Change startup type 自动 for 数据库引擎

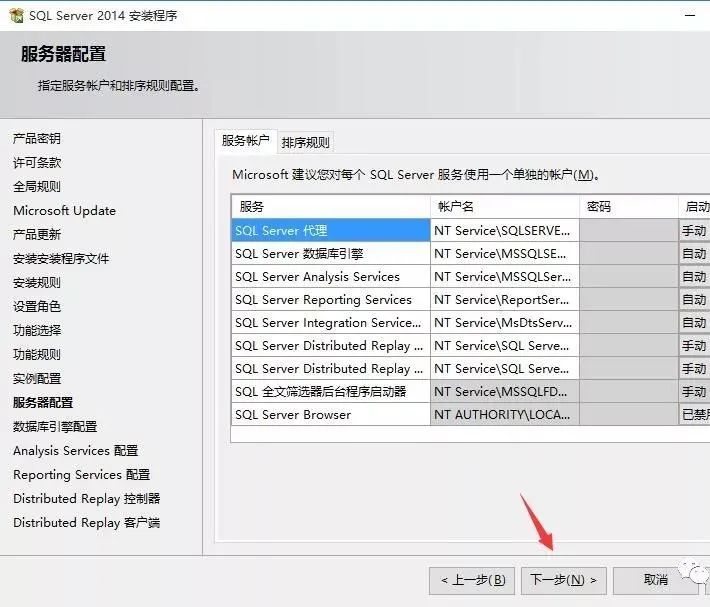coord(695,253)
